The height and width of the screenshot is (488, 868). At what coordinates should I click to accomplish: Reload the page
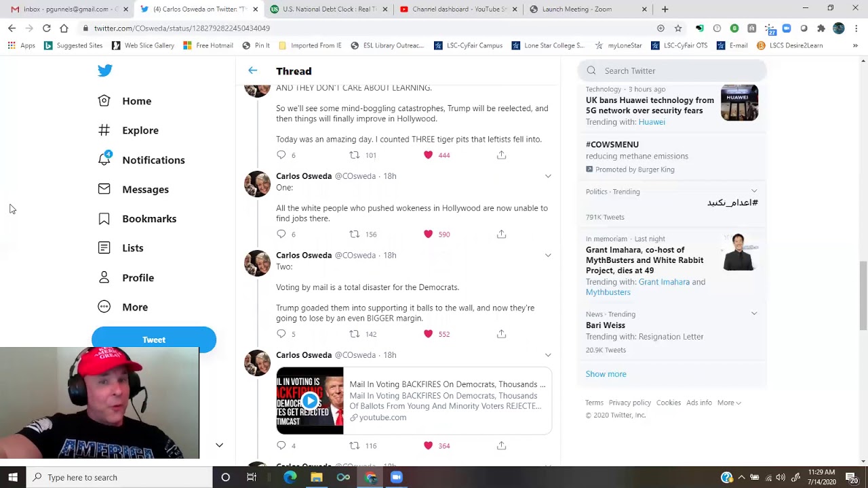pyautogui.click(x=46, y=28)
